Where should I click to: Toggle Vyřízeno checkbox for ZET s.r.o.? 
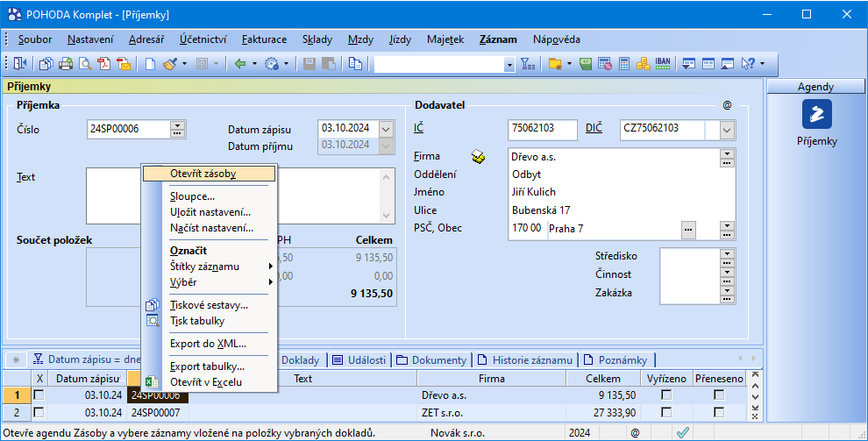point(666,412)
